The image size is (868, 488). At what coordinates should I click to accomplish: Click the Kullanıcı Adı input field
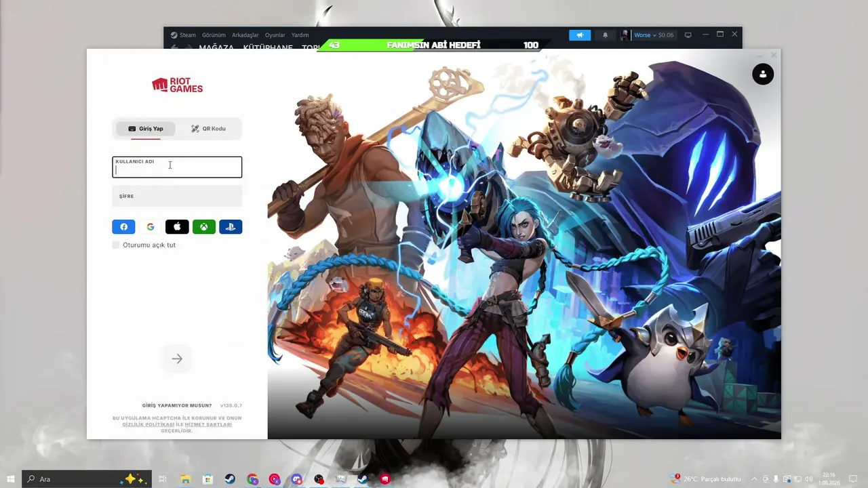click(x=177, y=167)
